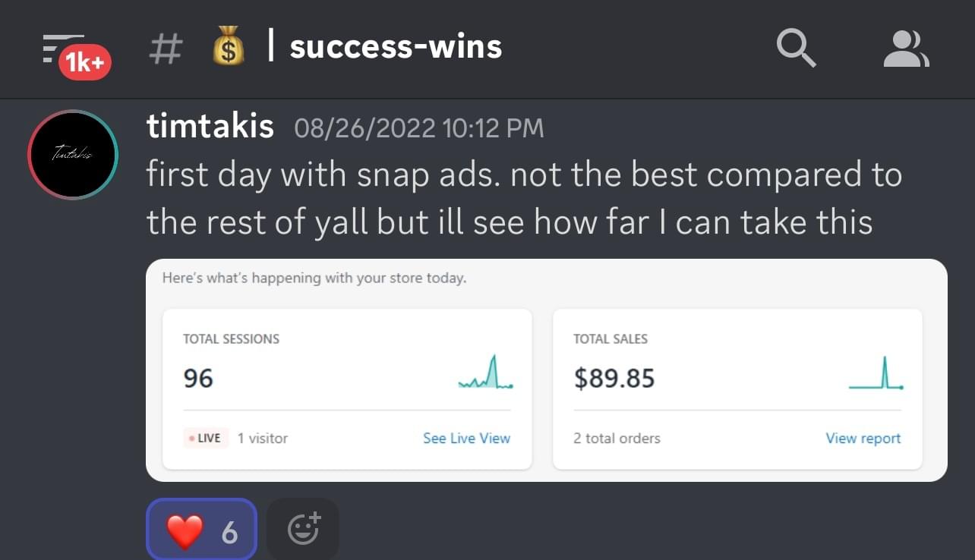The image size is (975, 560).
Task: Click the success-wins channel title
Action: click(396, 47)
